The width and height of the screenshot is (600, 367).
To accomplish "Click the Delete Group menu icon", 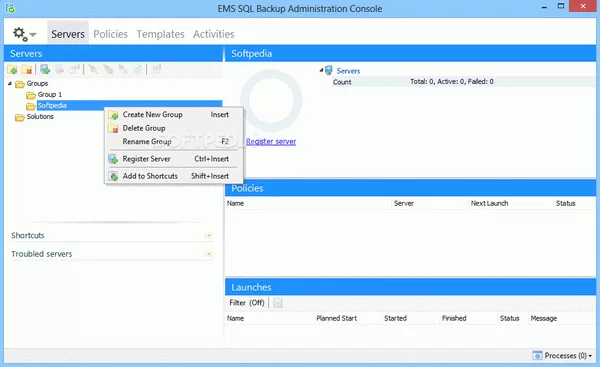I will (113, 129).
